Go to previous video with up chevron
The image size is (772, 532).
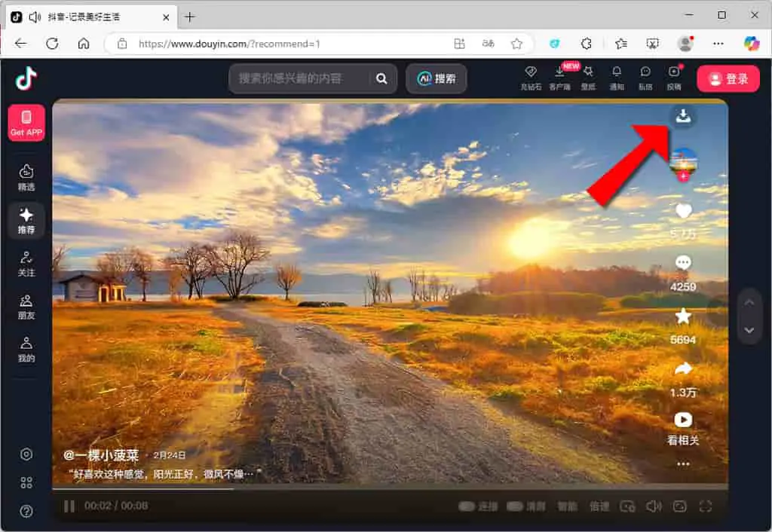coord(749,302)
